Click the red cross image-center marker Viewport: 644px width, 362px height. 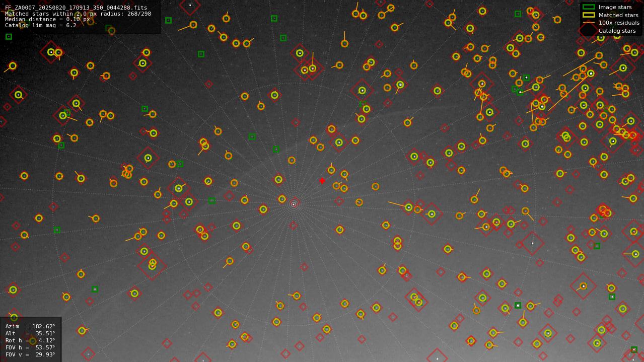tap(322, 181)
